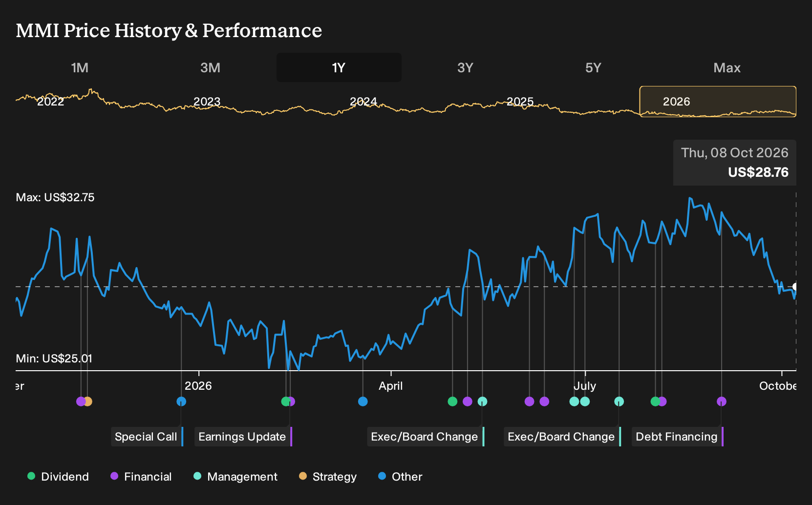The height and width of the screenshot is (505, 812).
Task: Click the April axis label
Action: point(391,386)
